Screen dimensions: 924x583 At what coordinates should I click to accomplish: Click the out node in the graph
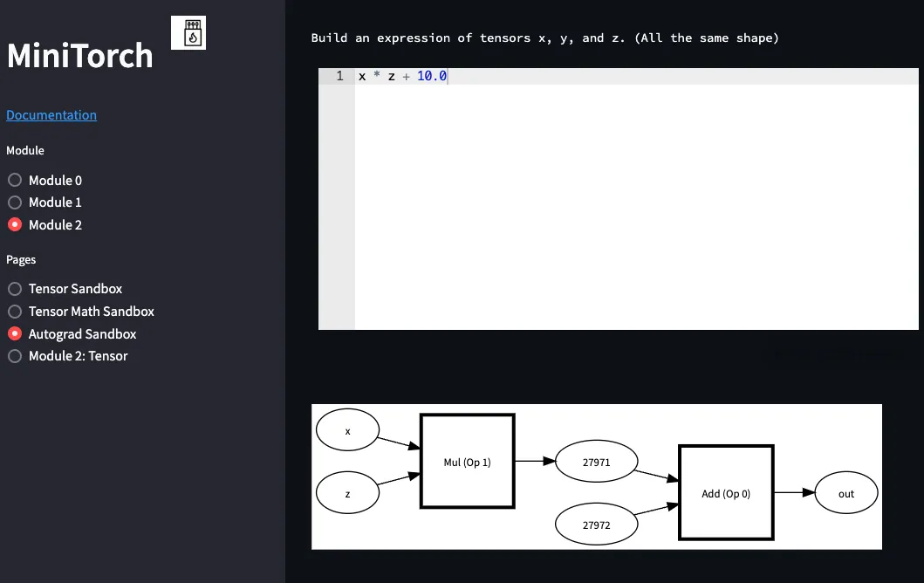846,493
